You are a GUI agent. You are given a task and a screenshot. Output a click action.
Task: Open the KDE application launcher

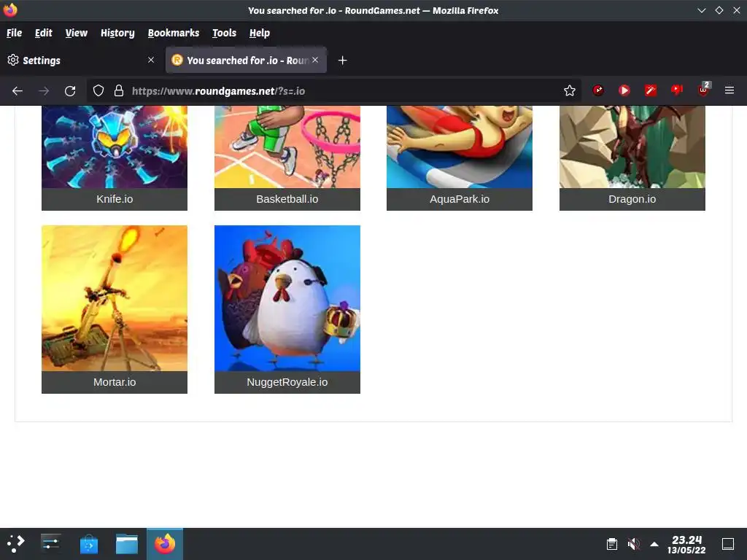pos(15,544)
